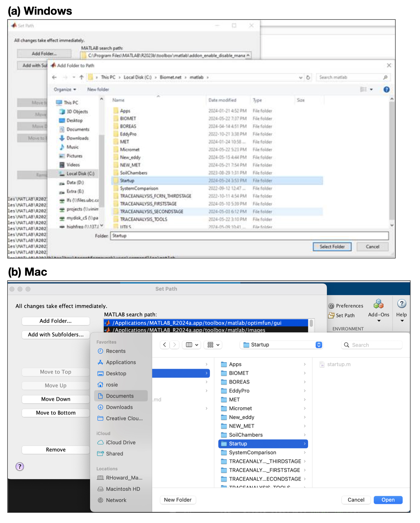Select iCloud Drive in Mac sidebar
420x523 pixels.
click(x=121, y=442)
